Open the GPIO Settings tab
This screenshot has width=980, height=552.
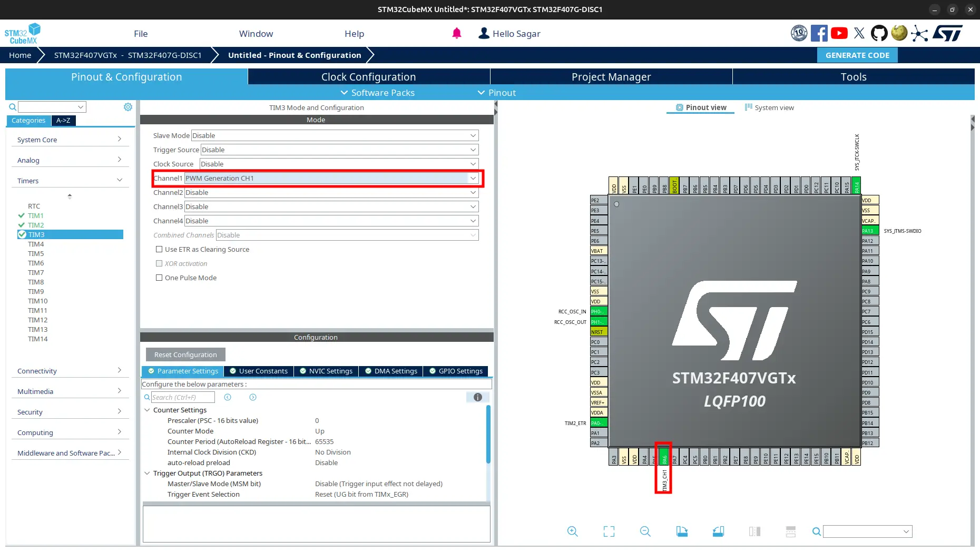[x=456, y=371]
